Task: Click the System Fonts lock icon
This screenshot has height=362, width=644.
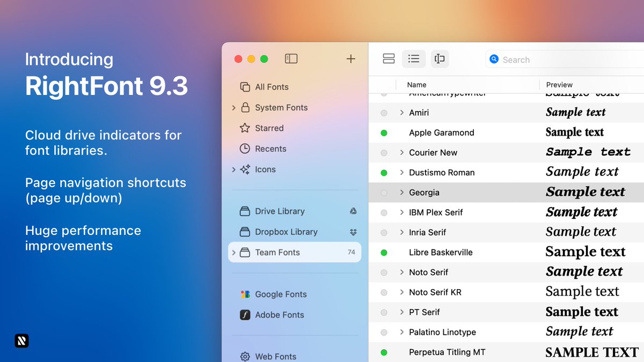Action: [x=245, y=107]
